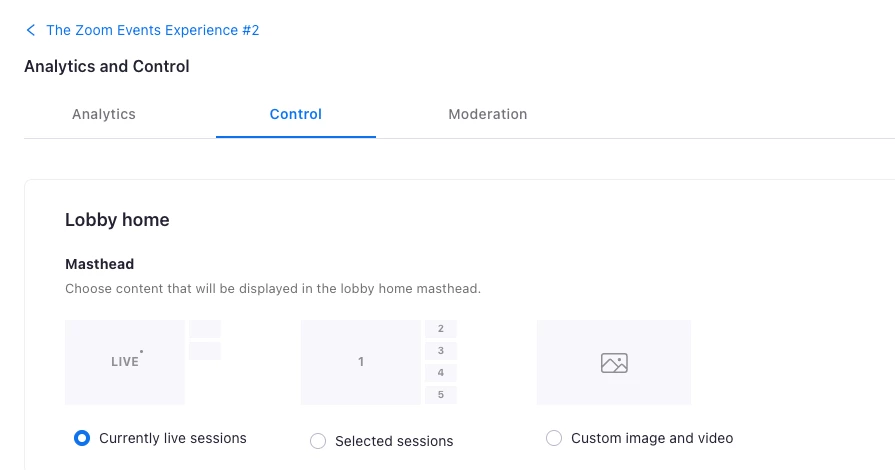Choose the Custom image and video radio button

(554, 438)
